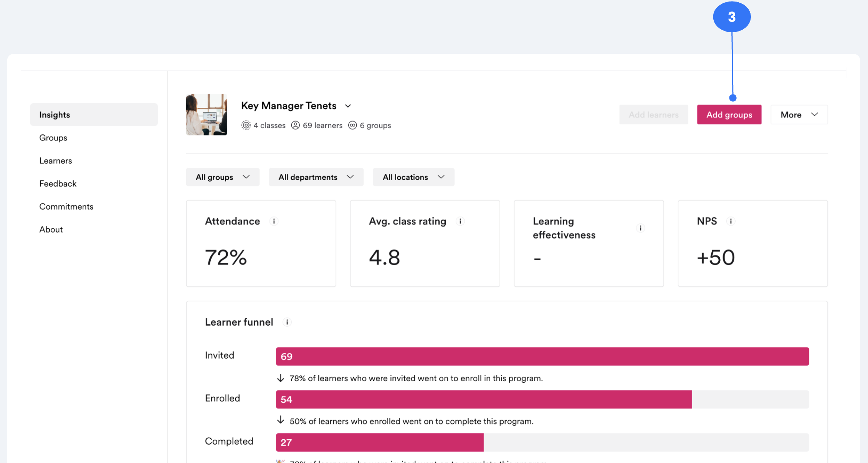Click the 50% enrolled-to-complete sentence
The image size is (868, 463).
click(x=412, y=421)
